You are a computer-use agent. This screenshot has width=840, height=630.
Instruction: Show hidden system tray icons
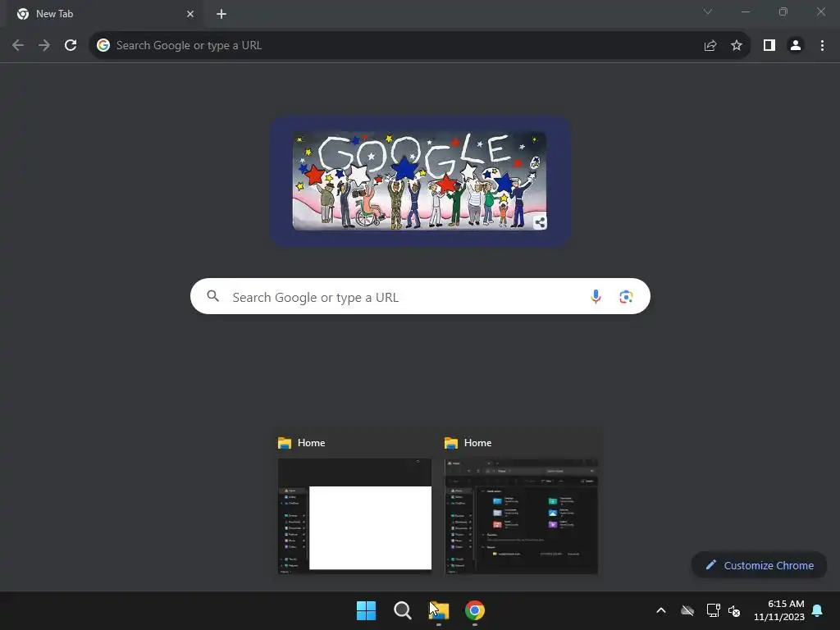coord(661,610)
